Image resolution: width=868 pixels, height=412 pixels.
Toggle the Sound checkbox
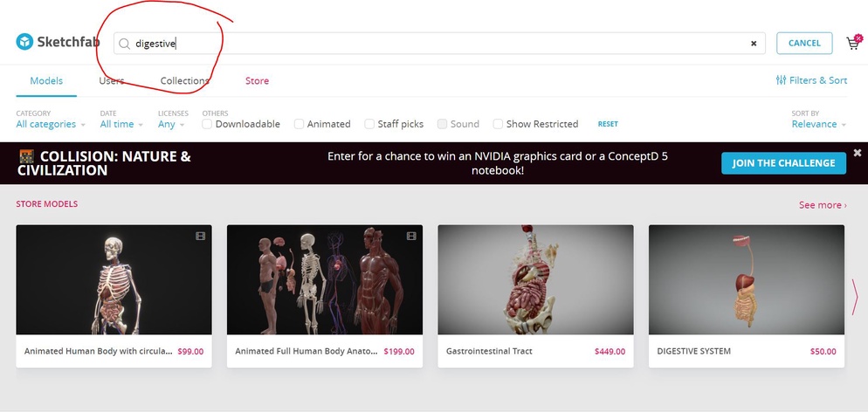(443, 124)
